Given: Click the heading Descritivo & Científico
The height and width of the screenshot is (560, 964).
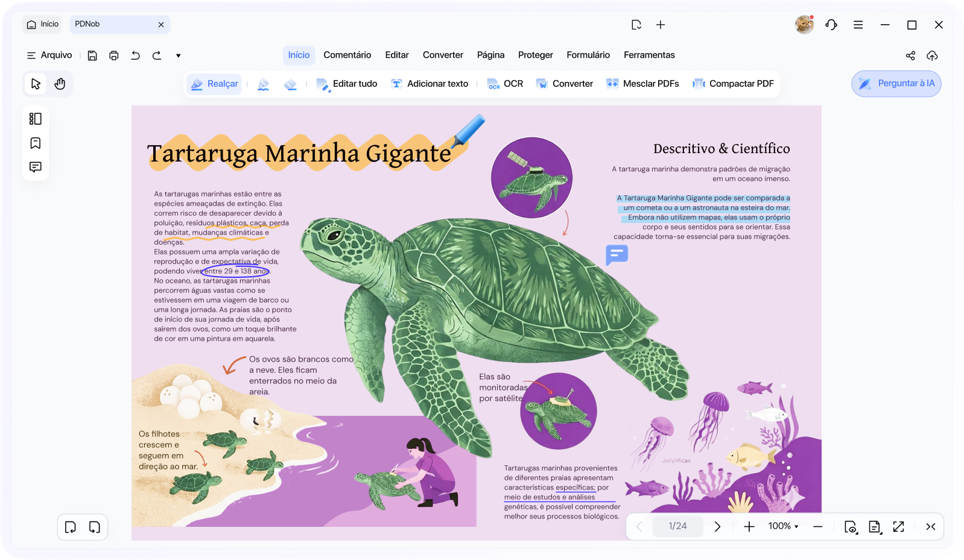Looking at the screenshot, I should click(x=721, y=148).
